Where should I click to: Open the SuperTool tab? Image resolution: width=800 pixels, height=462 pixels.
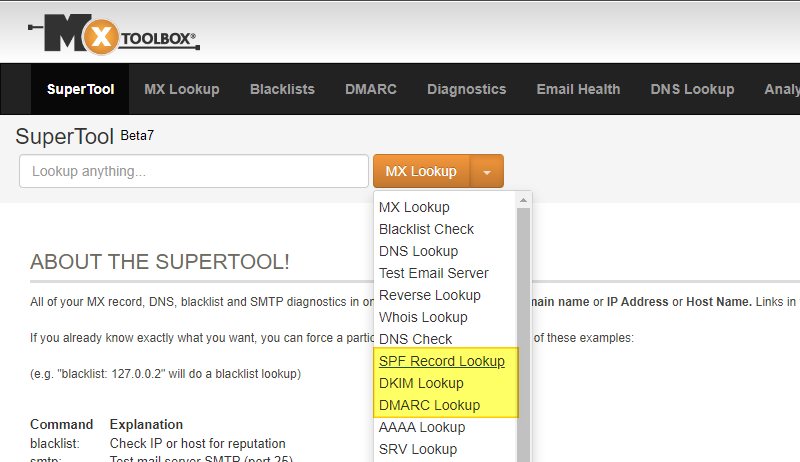pyautogui.click(x=80, y=89)
